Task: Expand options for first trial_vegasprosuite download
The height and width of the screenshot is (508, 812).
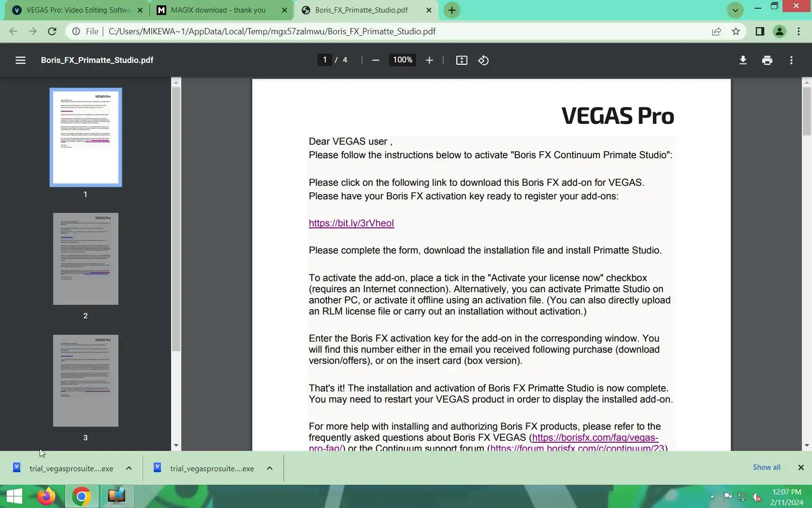Action: click(129, 468)
